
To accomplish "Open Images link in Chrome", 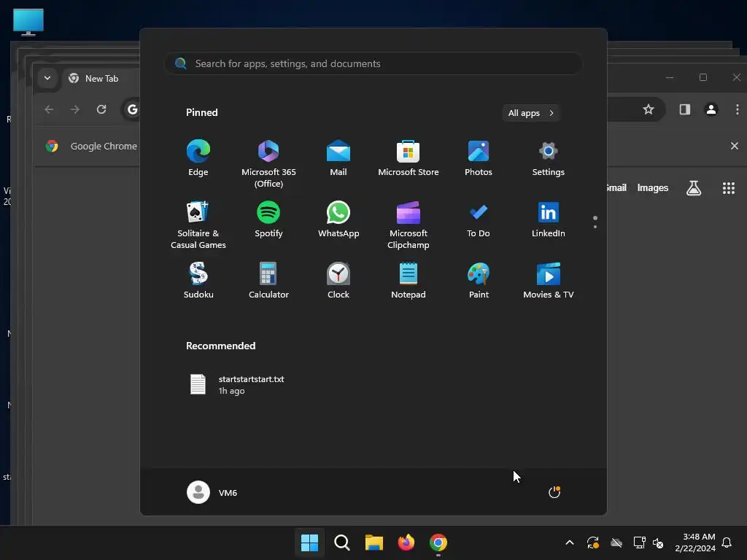I will (653, 188).
